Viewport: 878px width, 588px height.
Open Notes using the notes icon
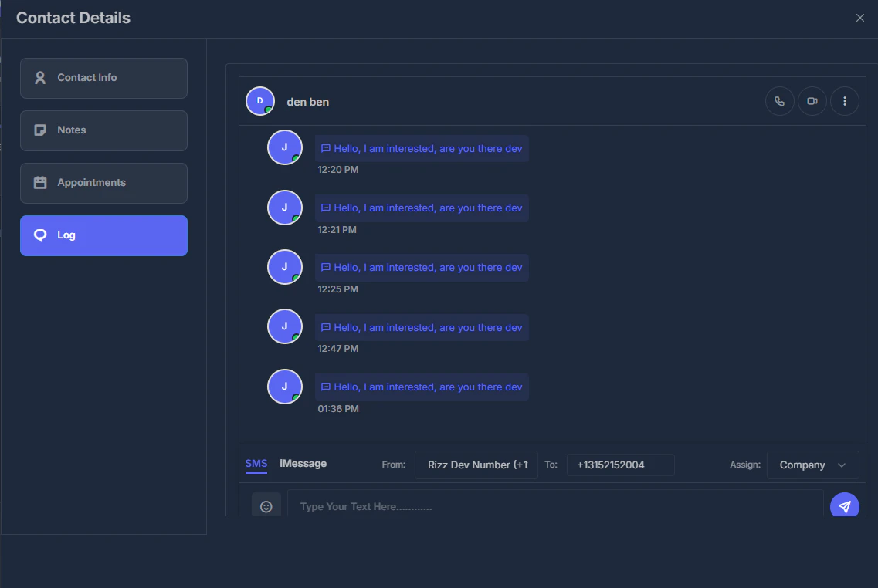[39, 130]
